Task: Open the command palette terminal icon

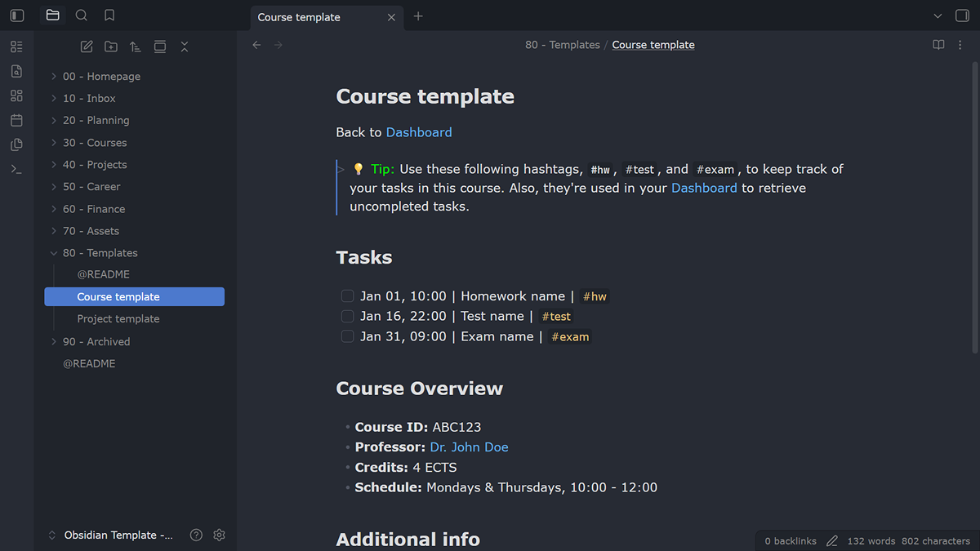Action: 17,169
